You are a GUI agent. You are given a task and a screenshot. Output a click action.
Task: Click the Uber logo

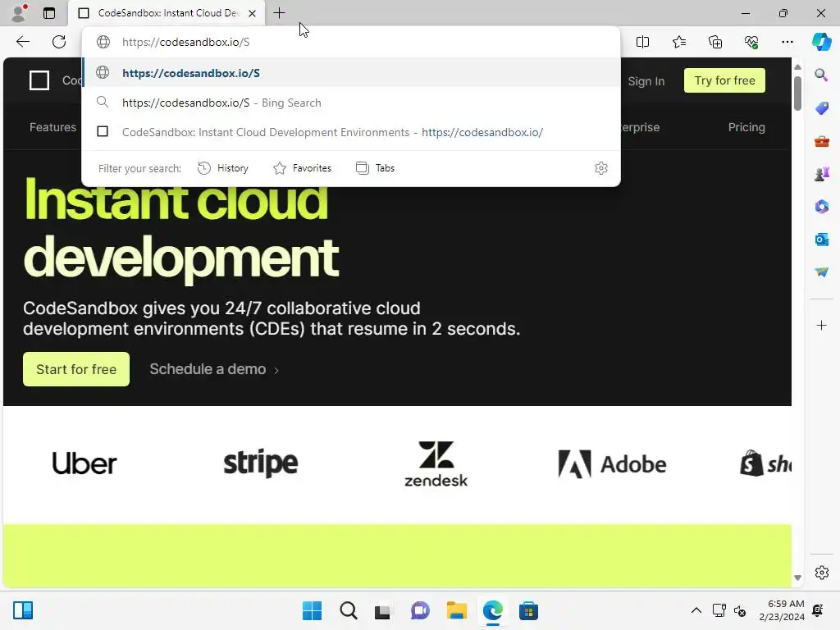[84, 463]
